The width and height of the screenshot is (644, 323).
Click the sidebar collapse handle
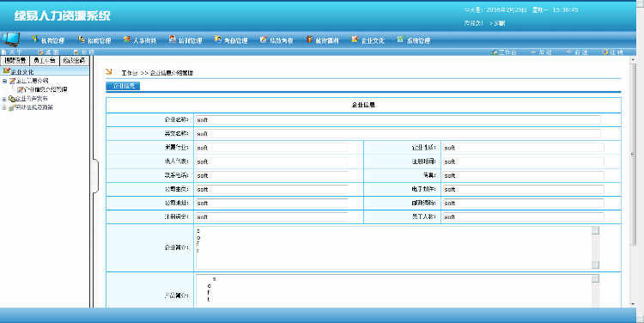94,176
